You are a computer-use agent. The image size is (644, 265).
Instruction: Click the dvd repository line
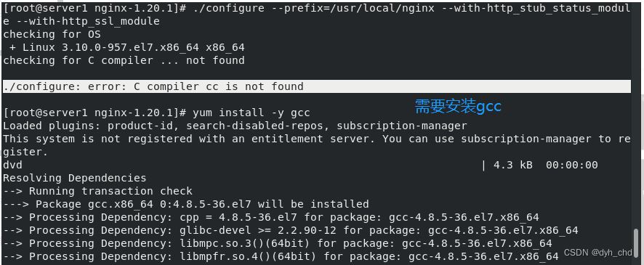click(x=13, y=166)
